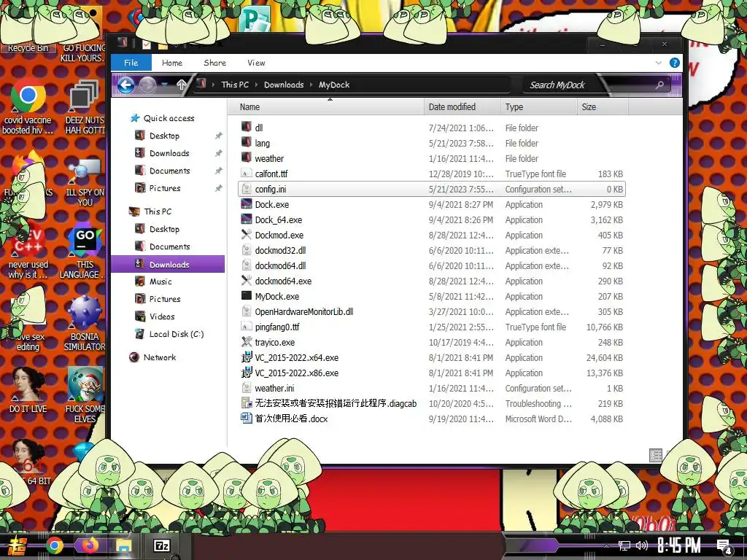The image size is (747, 560).
Task: Open the lang folder icon
Action: coord(247,142)
